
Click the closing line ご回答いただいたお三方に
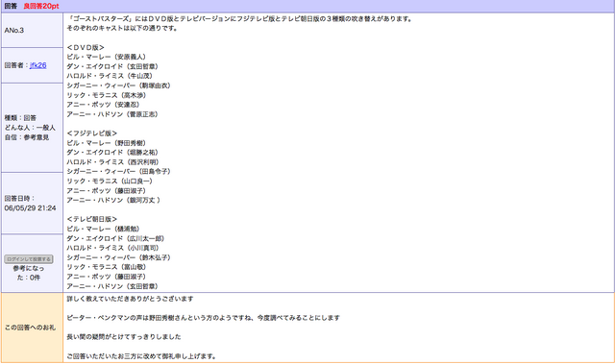pyautogui.click(x=141, y=356)
